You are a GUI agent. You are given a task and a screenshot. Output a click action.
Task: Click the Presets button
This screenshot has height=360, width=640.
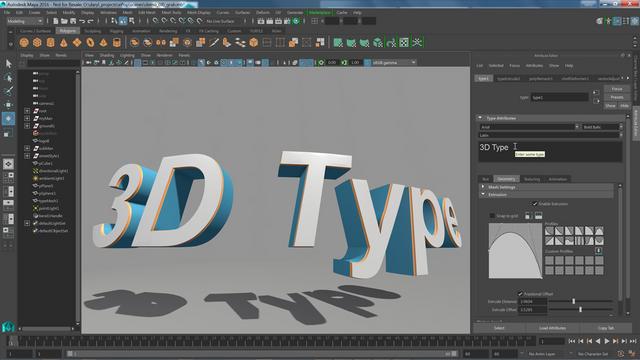click(617, 97)
